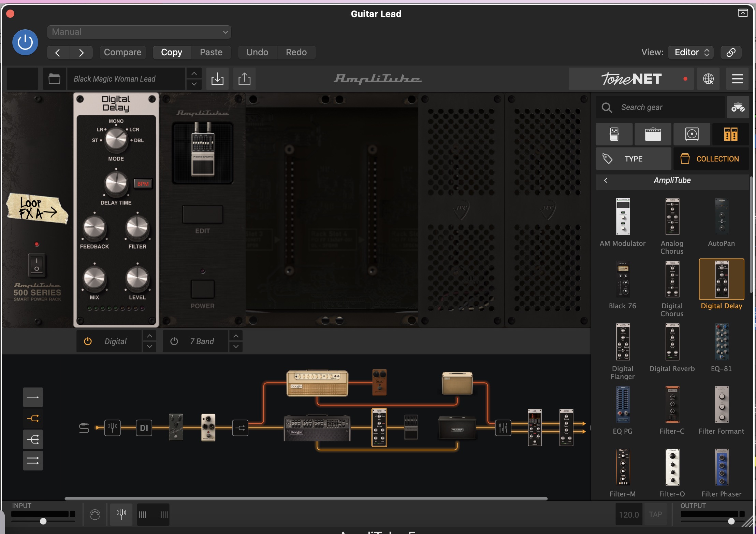
Task: Click the Copy button
Action: click(172, 52)
